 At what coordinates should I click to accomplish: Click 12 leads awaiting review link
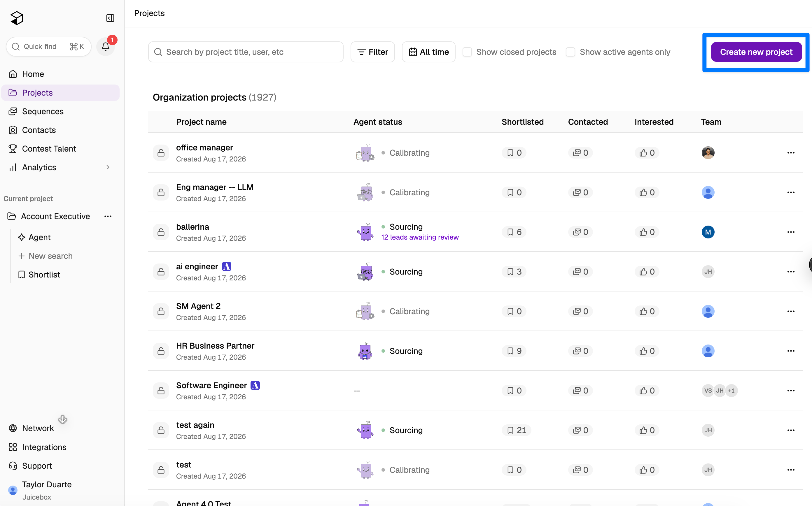[x=420, y=237]
